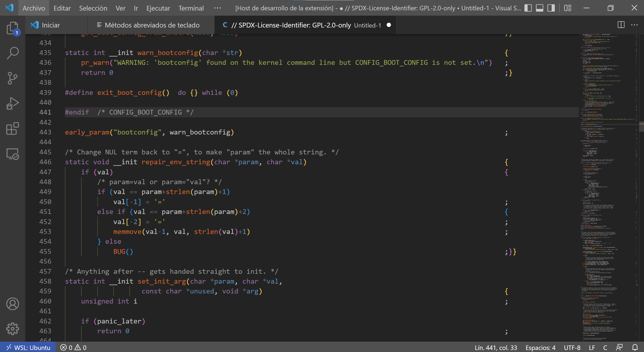Minimize the VS Code window
This screenshot has width=644, height=352.
click(x=587, y=8)
